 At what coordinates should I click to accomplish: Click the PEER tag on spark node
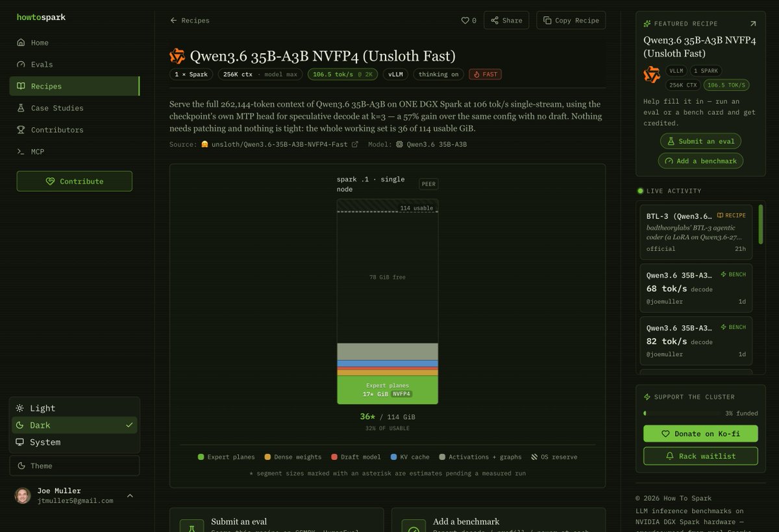(428, 184)
